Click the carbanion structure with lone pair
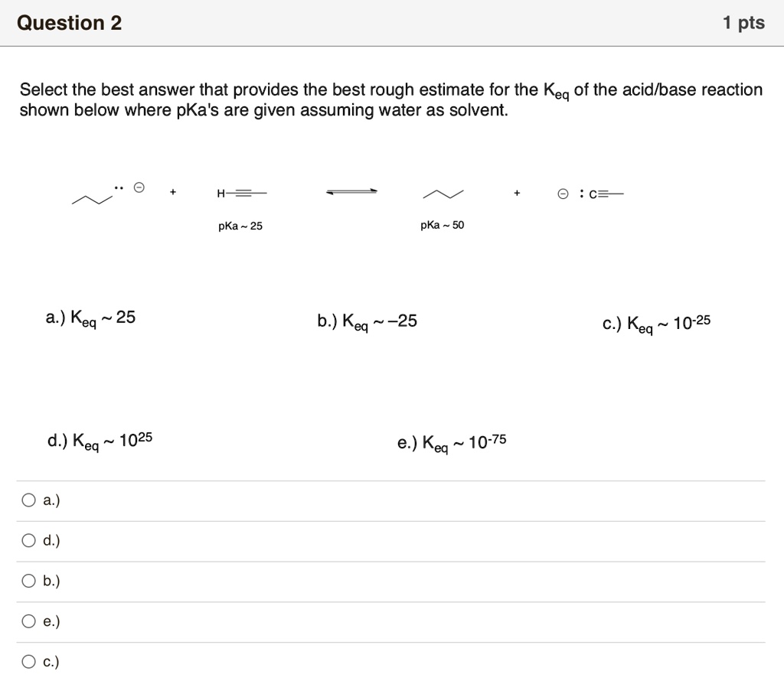The image size is (784, 694). tap(103, 194)
